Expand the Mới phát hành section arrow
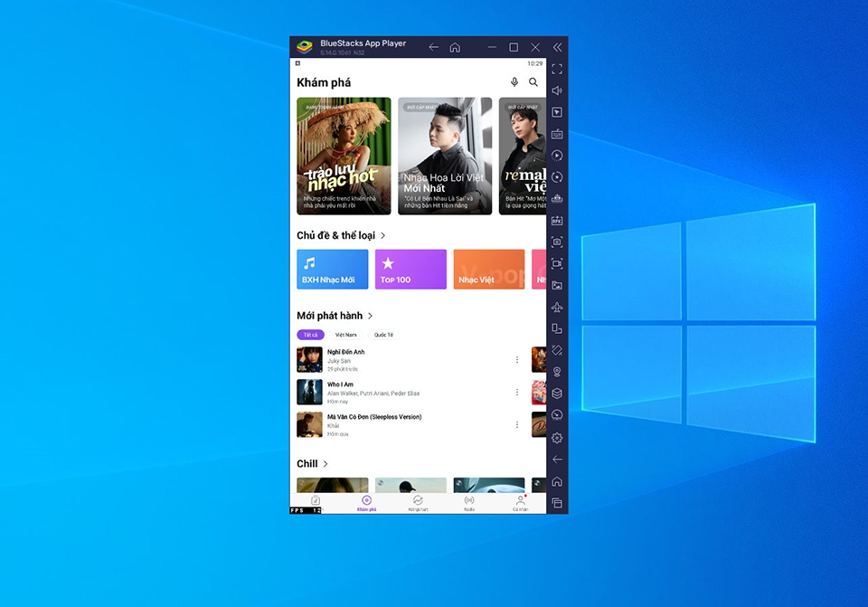Image resolution: width=868 pixels, height=607 pixels. click(x=371, y=316)
